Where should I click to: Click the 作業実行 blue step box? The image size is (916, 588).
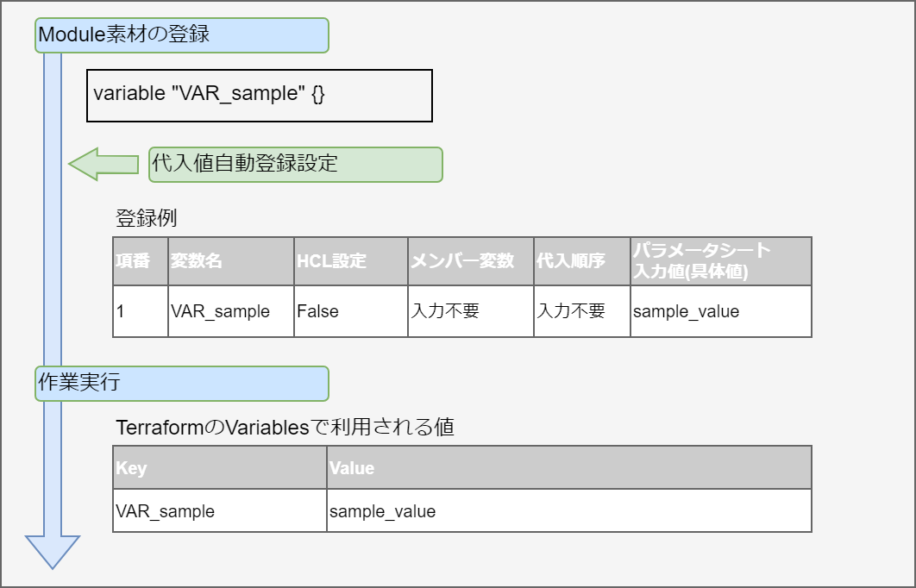[182, 384]
